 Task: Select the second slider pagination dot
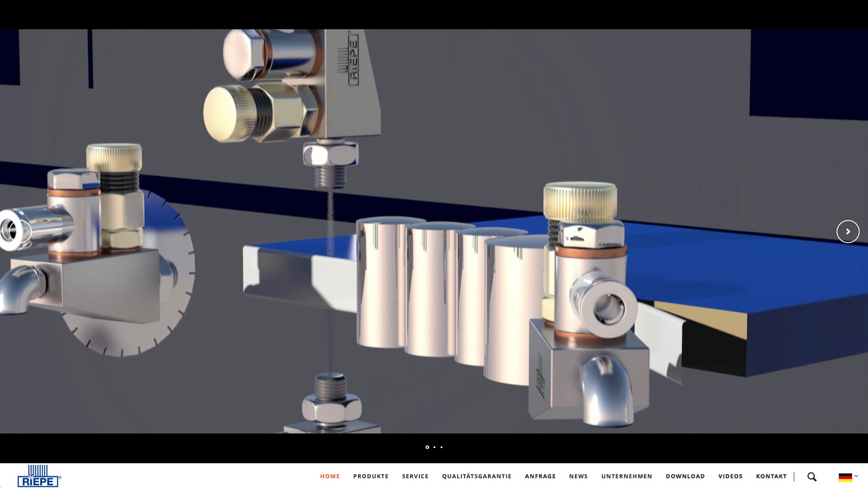(x=434, y=447)
